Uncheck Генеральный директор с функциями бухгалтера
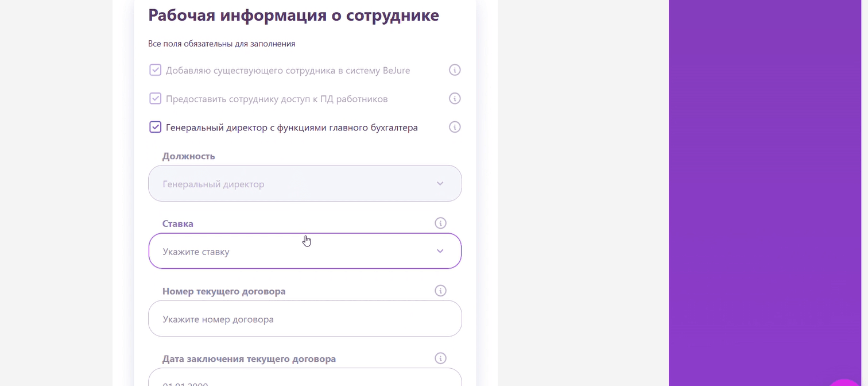The height and width of the screenshot is (386, 868). [x=155, y=127]
